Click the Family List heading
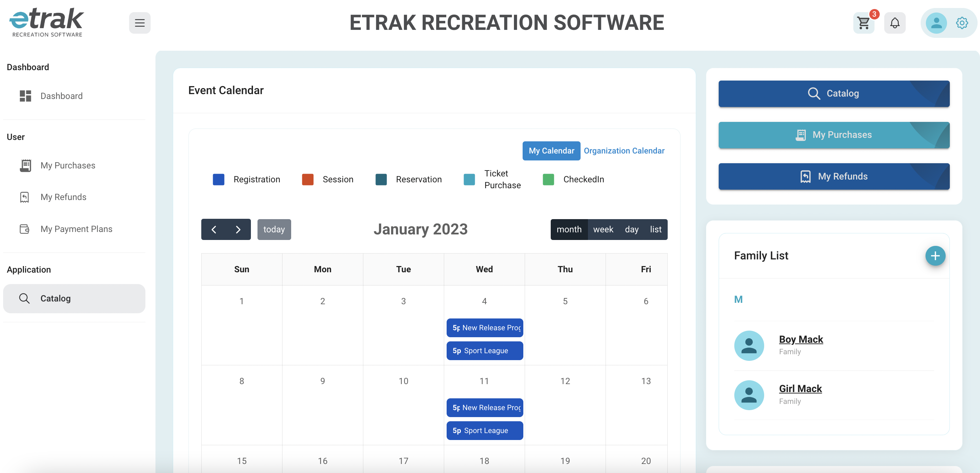Screen dimensions: 980x473 [x=761, y=256]
